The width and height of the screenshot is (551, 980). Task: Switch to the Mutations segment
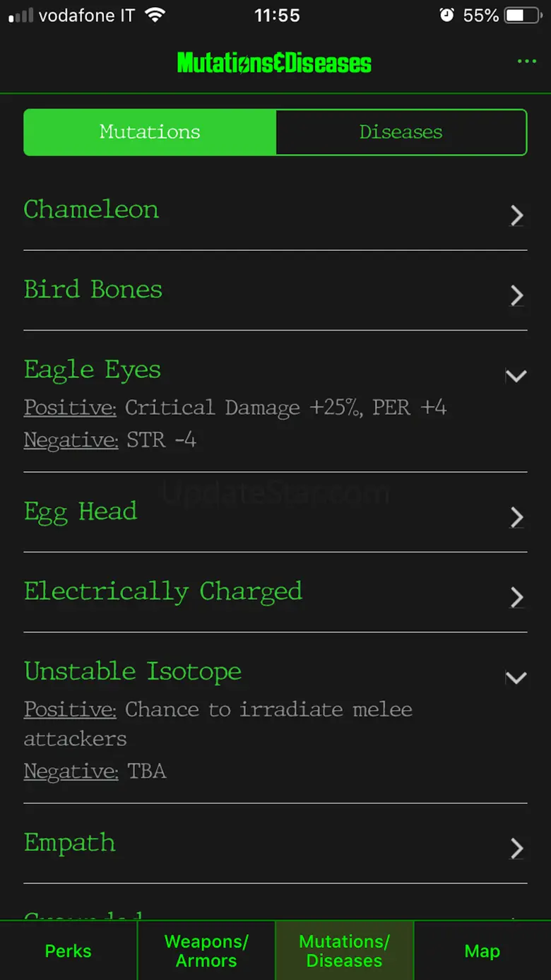[150, 132]
